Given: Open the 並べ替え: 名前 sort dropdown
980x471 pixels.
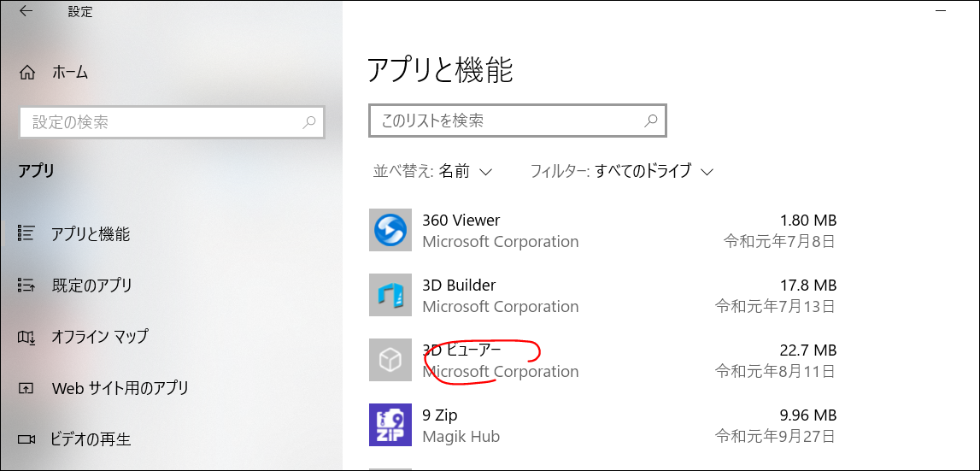Looking at the screenshot, I should point(432,171).
